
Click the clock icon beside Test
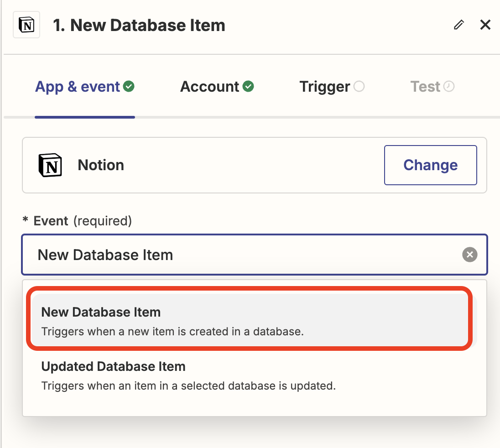coord(449,86)
